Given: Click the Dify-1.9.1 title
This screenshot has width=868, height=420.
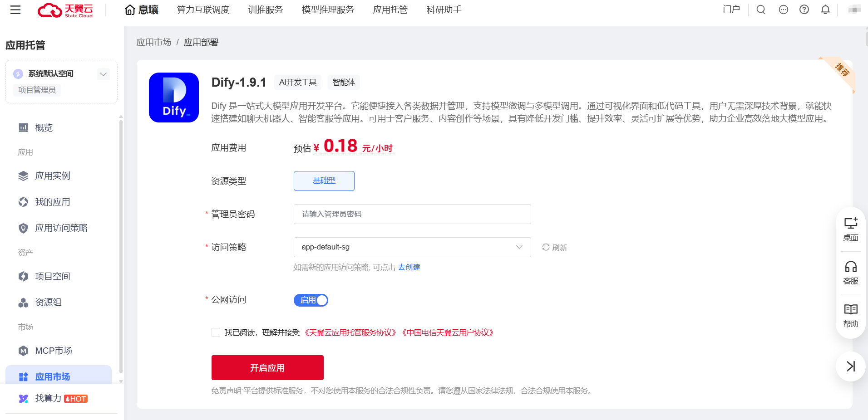Looking at the screenshot, I should point(239,82).
